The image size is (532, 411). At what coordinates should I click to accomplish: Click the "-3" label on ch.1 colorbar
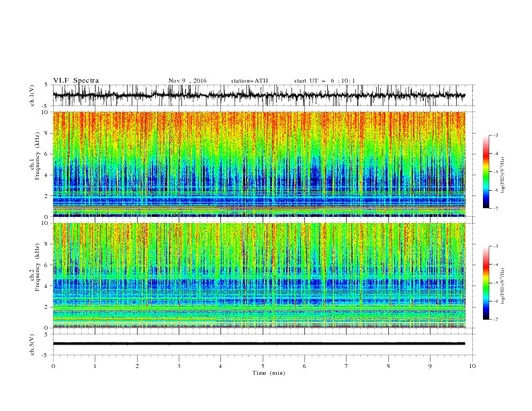[496, 135]
